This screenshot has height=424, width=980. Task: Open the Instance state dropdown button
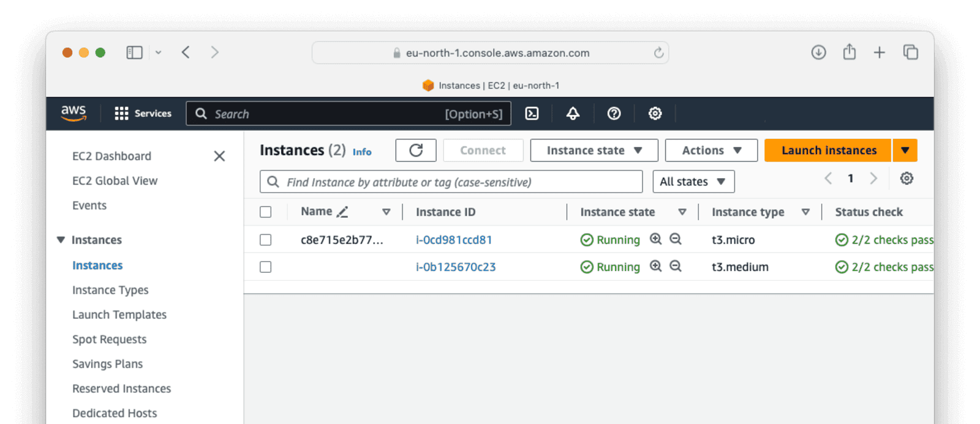pos(594,151)
